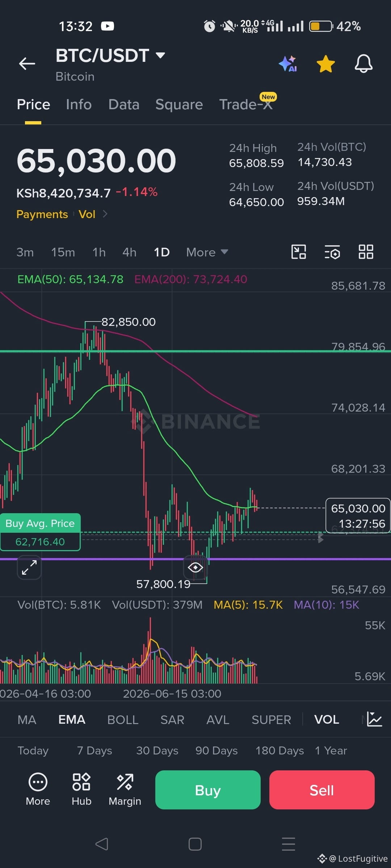The height and width of the screenshot is (868, 391).
Task: Tap the MA(10): 15K volume label
Action: click(x=327, y=605)
